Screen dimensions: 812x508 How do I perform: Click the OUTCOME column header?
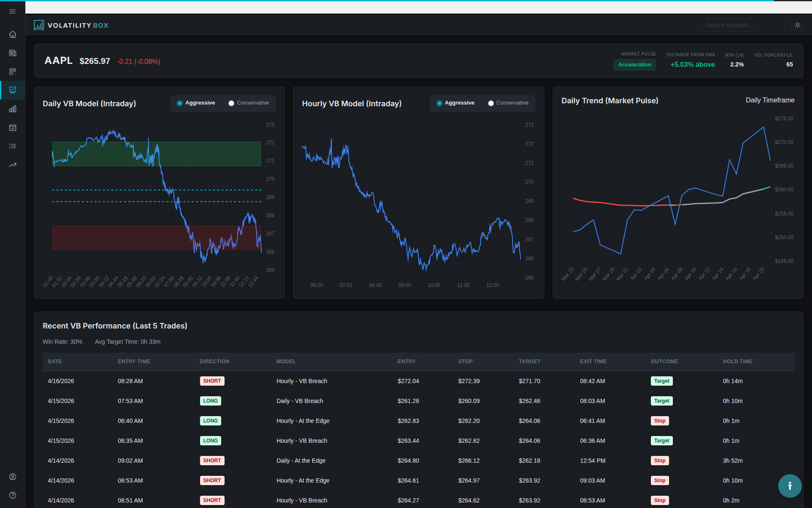coord(664,362)
